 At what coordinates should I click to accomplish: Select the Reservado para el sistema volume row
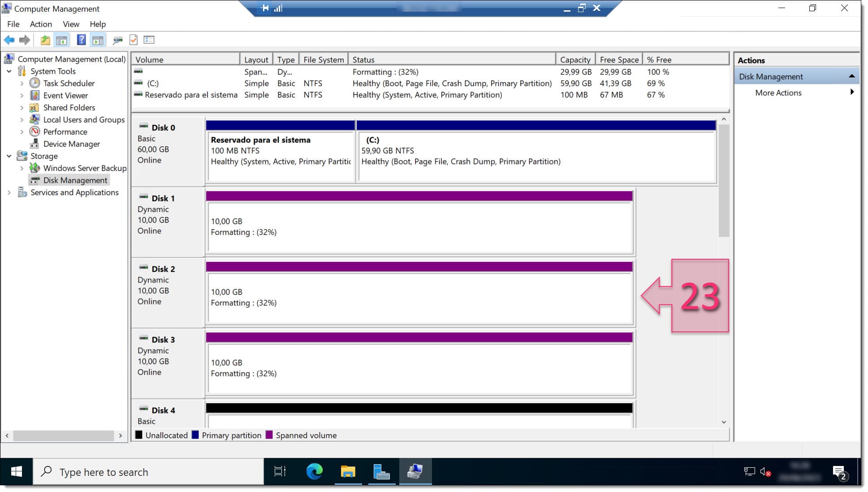(430, 95)
